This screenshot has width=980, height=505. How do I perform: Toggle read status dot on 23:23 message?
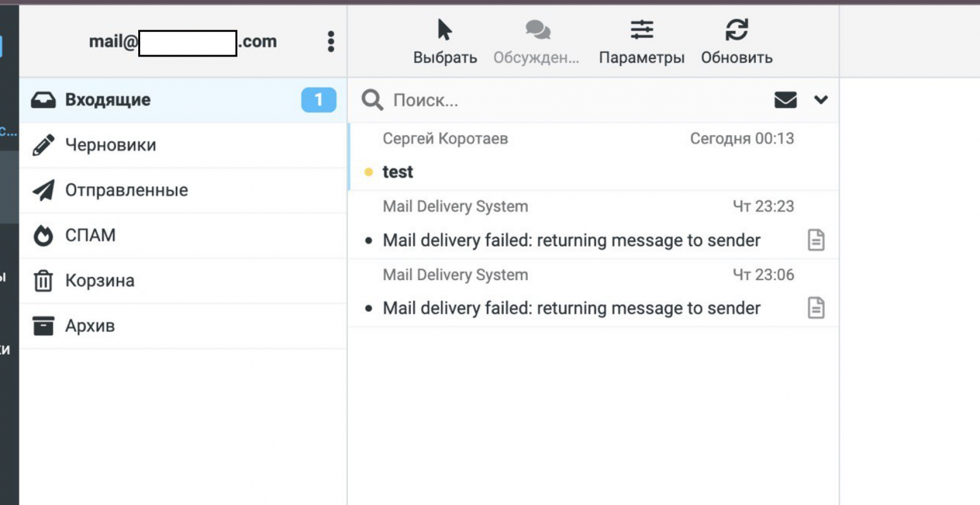[369, 241]
